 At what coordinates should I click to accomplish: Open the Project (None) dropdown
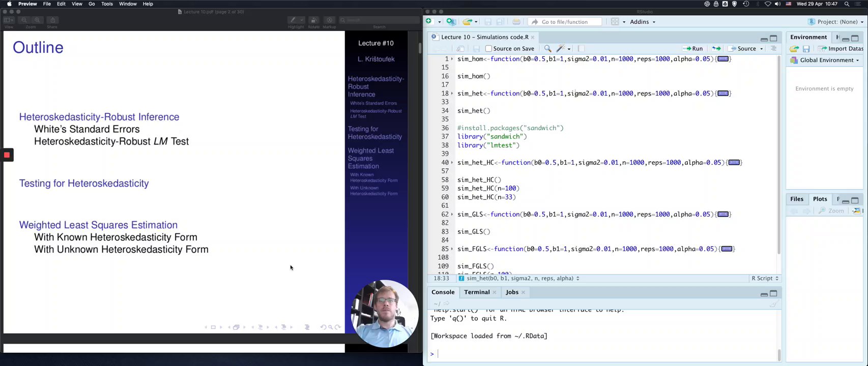(x=835, y=22)
